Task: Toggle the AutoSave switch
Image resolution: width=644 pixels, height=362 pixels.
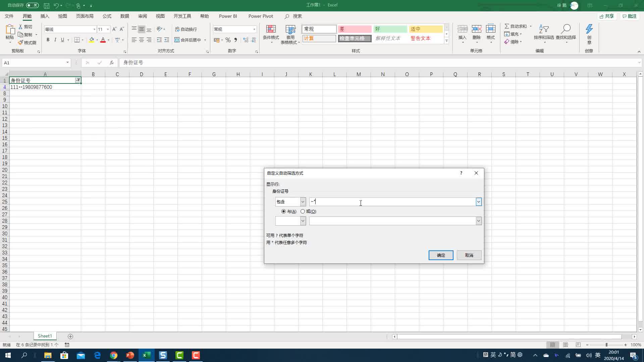Action: (x=33, y=5)
